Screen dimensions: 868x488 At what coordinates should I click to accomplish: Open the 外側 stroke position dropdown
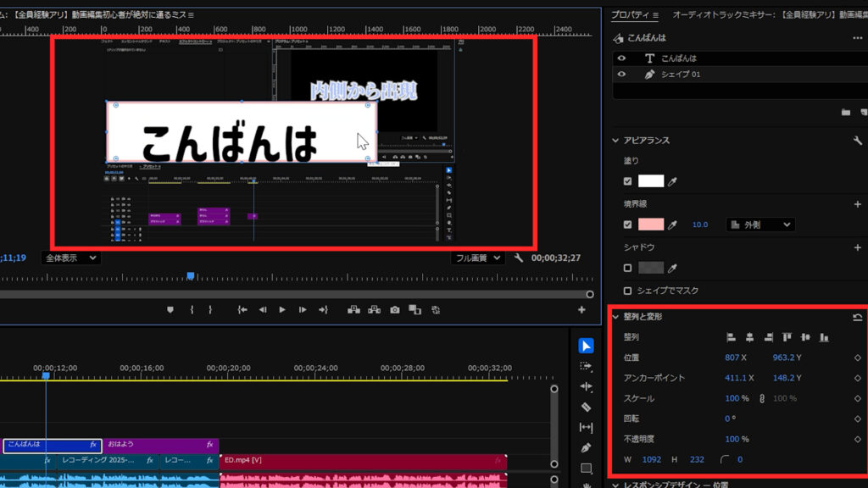(760, 225)
